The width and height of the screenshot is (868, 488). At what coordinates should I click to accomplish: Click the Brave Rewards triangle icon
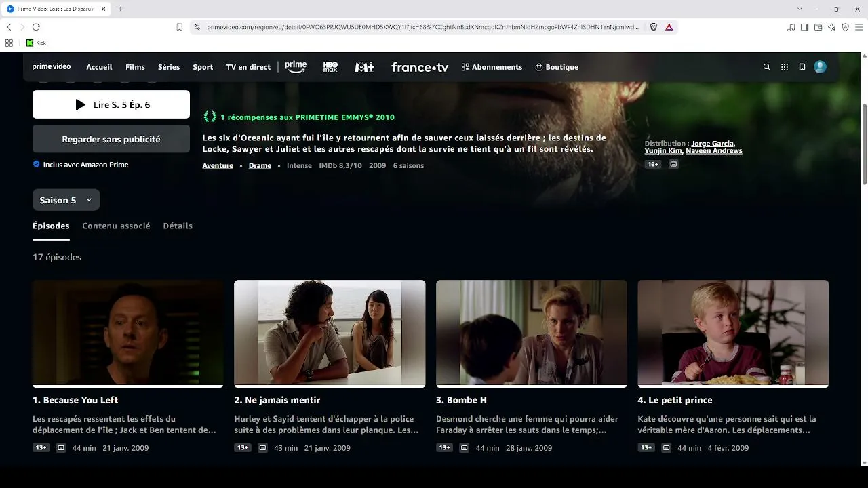click(669, 27)
